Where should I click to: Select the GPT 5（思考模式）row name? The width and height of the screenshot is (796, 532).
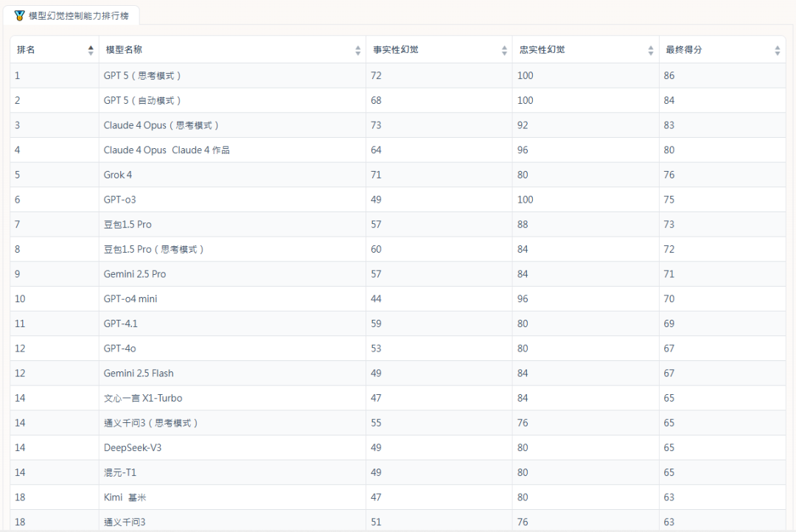point(143,76)
